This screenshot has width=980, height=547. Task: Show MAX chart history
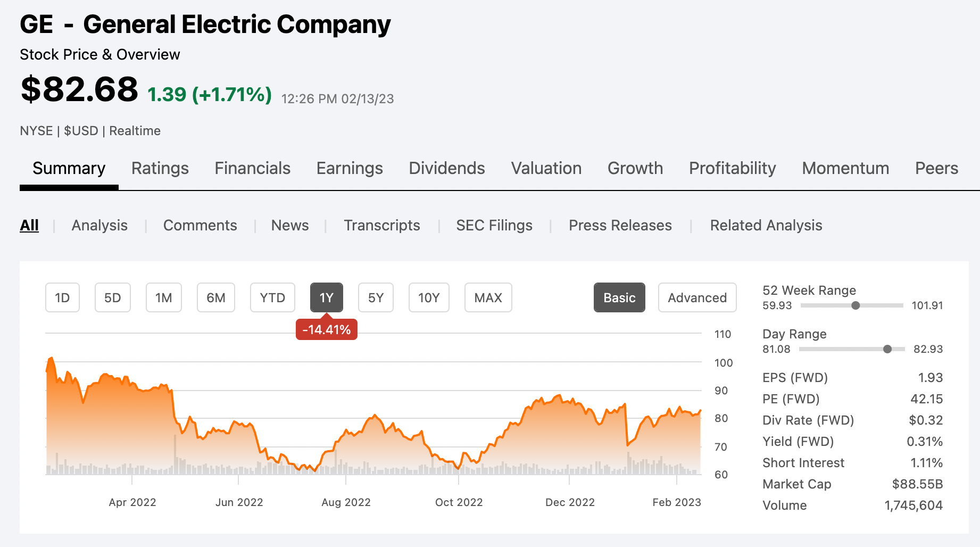488,297
